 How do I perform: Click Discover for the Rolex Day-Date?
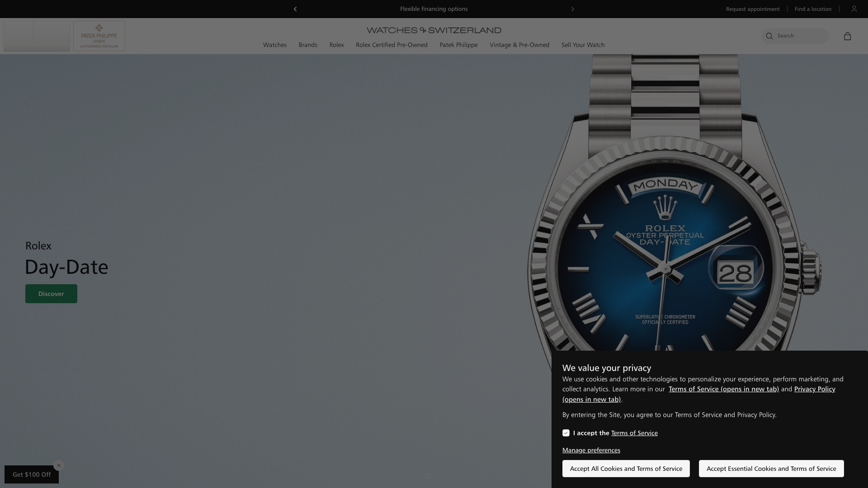pyautogui.click(x=51, y=293)
